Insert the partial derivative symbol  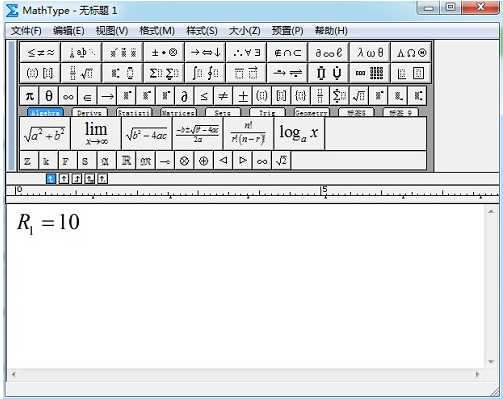point(184,96)
